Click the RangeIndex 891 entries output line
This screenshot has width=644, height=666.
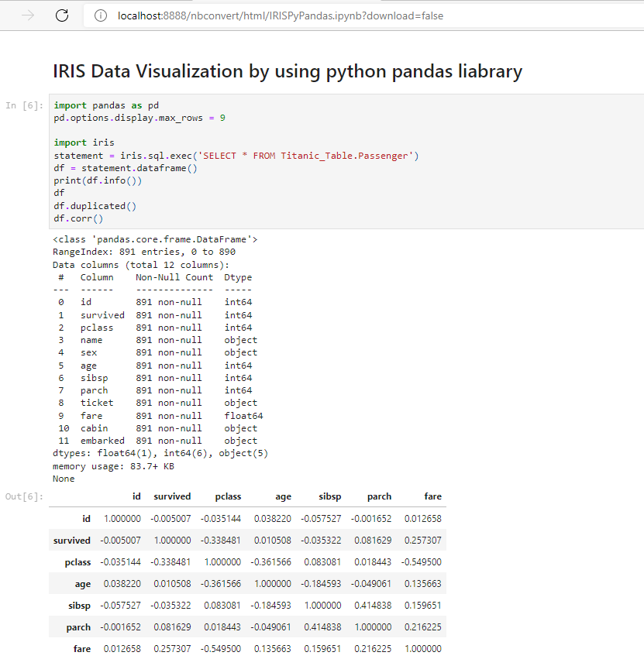(144, 252)
